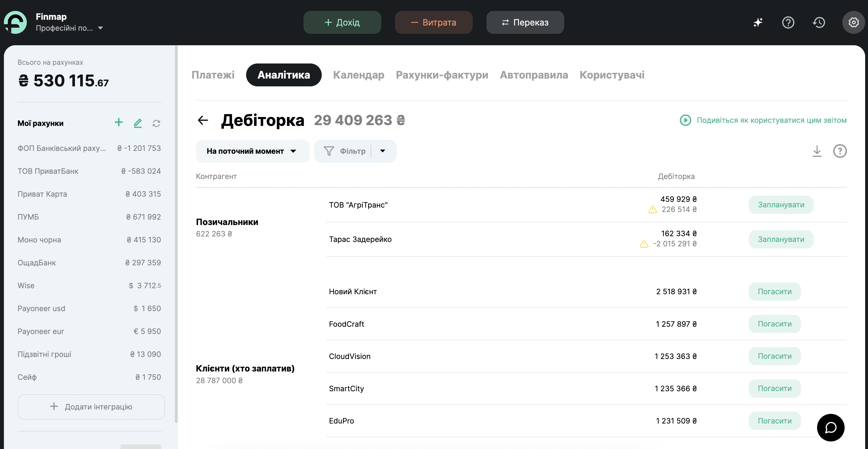Open the history clock icon
868x449 pixels.
pyautogui.click(x=819, y=23)
